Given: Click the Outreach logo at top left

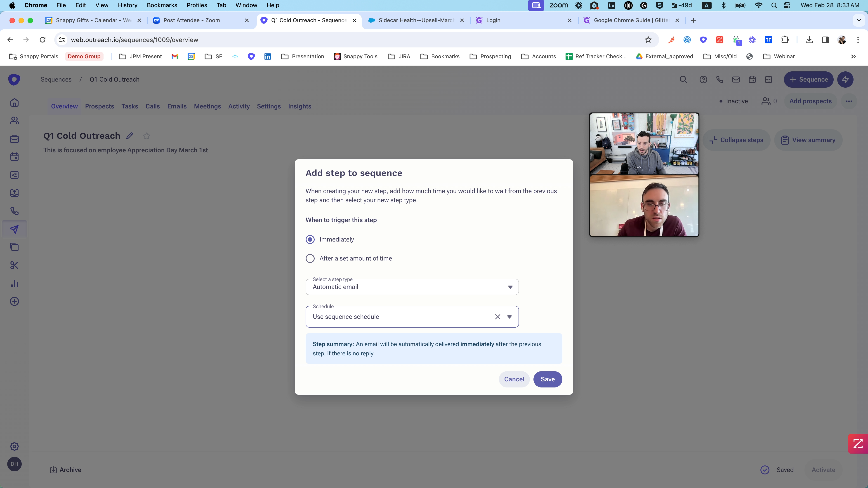Looking at the screenshot, I should click(14, 80).
